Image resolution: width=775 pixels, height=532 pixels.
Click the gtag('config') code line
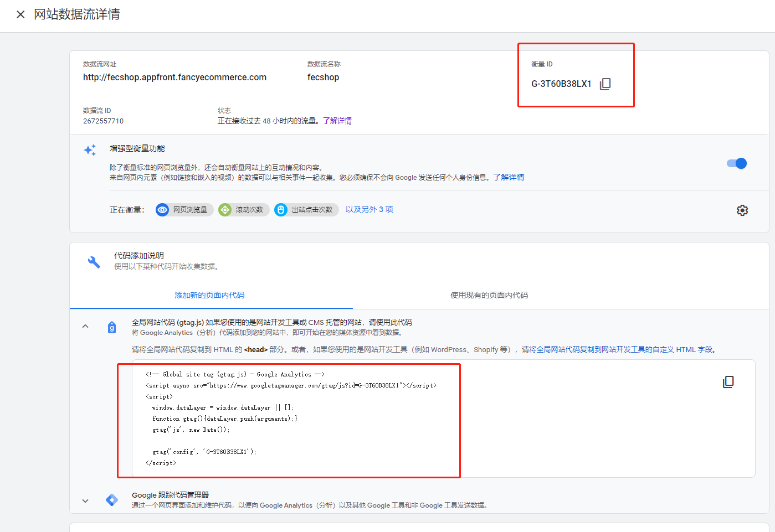(x=204, y=452)
